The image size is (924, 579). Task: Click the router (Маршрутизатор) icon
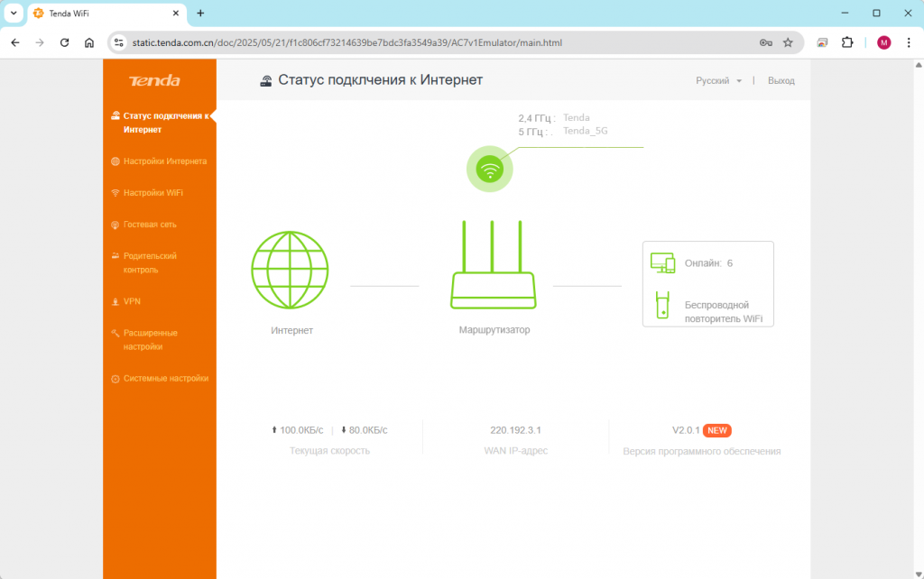coord(494,264)
